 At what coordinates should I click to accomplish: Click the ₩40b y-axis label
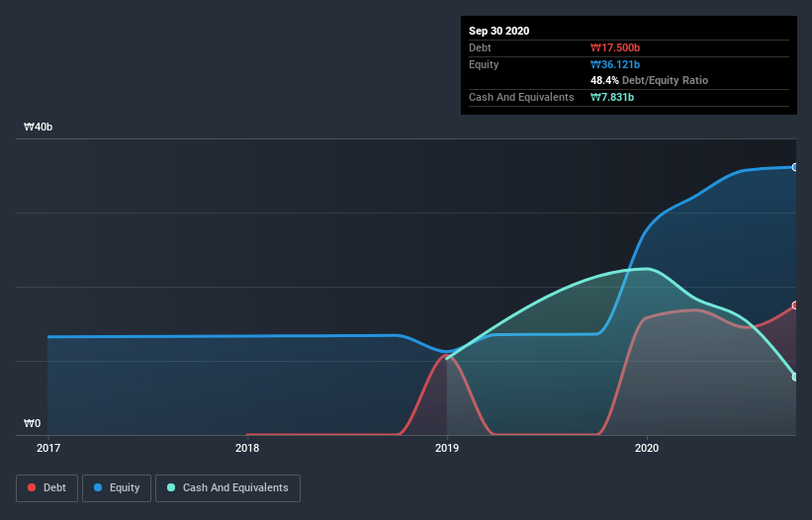pos(38,127)
